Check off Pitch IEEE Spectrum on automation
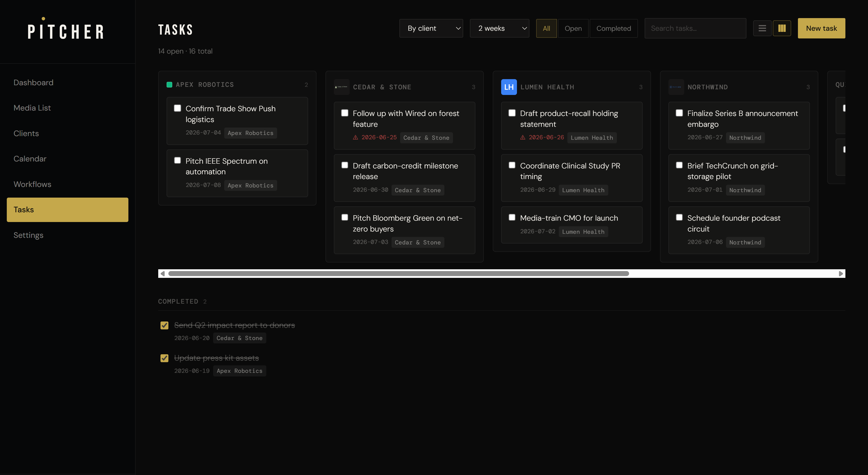The image size is (868, 475). click(177, 160)
